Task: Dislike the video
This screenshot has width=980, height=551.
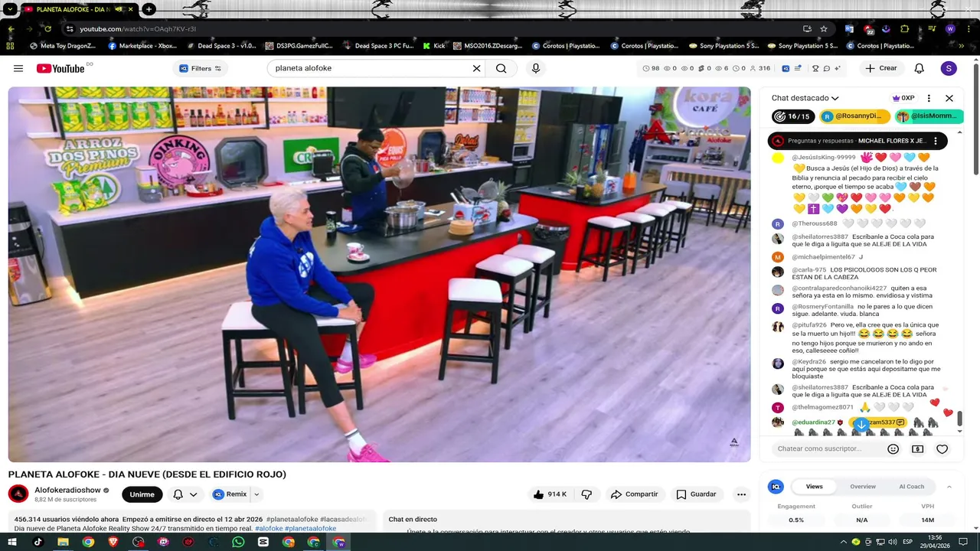Action: point(586,494)
